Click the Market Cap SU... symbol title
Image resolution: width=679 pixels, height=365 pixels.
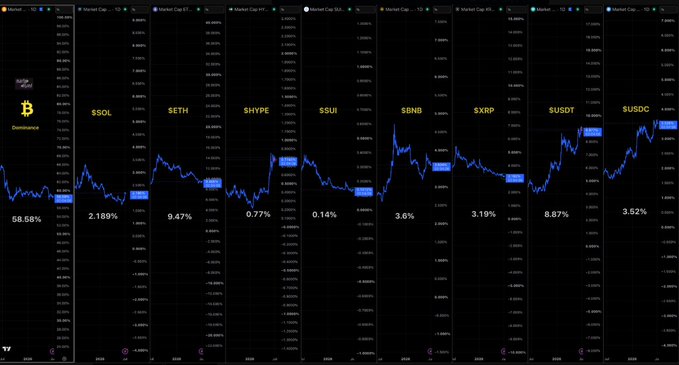tap(327, 9)
